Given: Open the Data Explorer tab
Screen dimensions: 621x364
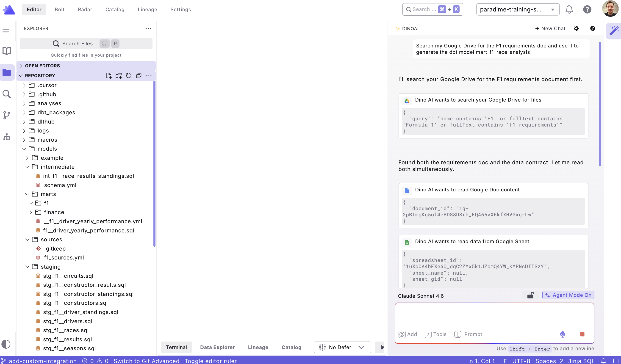Looking at the screenshot, I should point(217,347).
